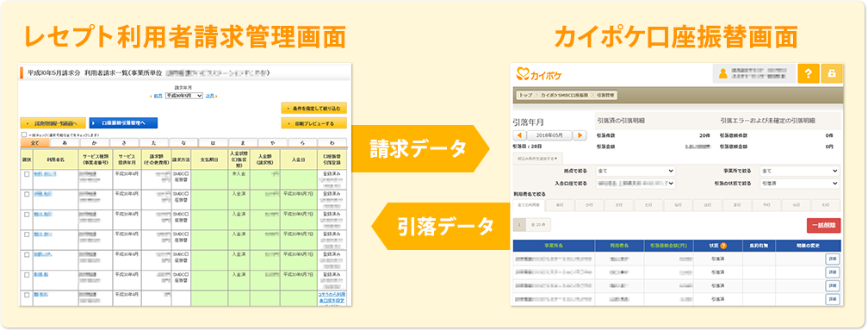Select the あ tab in receipt list
The image size is (868, 331).
[x=65, y=143]
